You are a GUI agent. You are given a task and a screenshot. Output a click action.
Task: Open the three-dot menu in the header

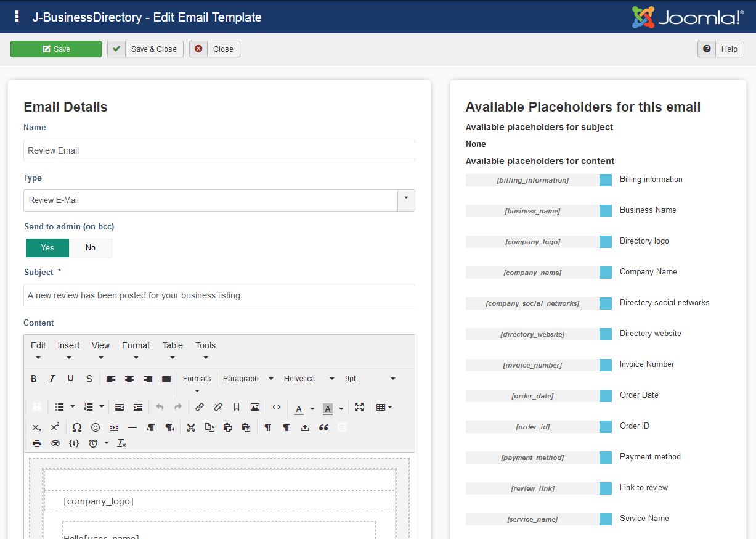point(17,17)
